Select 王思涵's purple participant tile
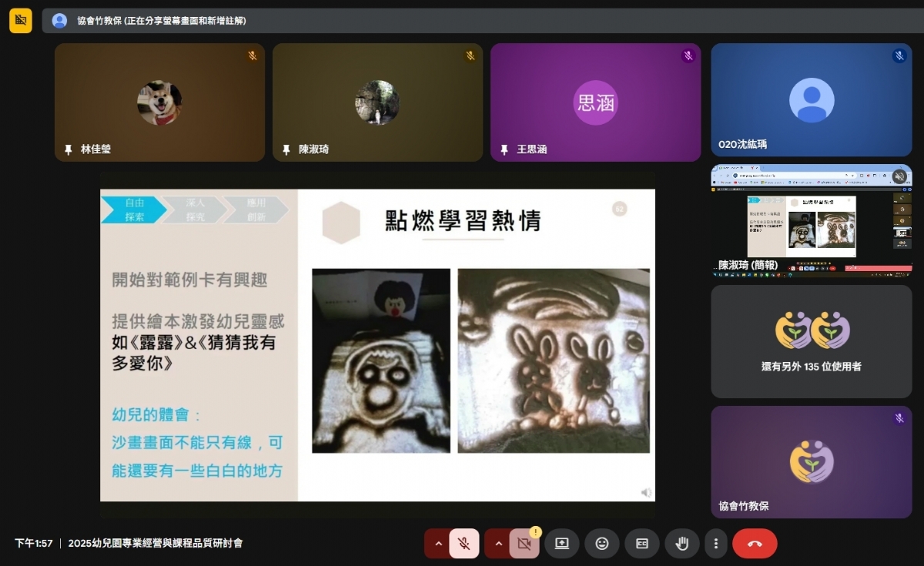This screenshot has height=566, width=924. click(595, 102)
